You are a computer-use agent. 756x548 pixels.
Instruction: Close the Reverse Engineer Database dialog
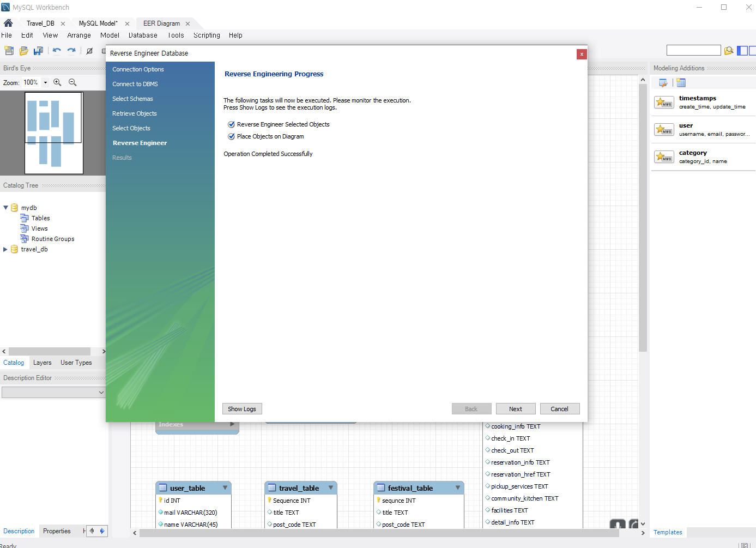tap(582, 54)
